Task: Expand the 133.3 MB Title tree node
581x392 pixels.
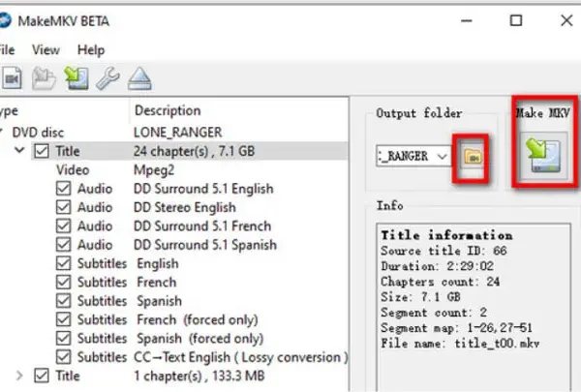Action: pyautogui.click(x=19, y=376)
